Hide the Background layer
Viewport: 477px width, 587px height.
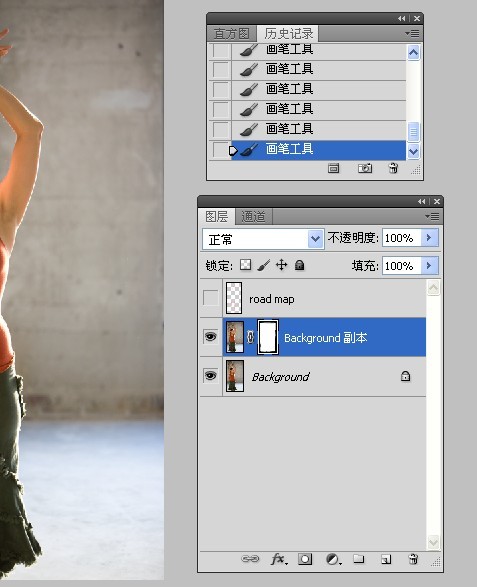(210, 375)
